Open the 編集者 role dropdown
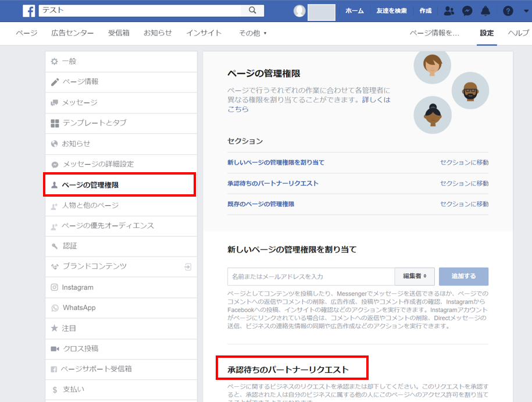This screenshot has height=402, width=532. (x=415, y=276)
